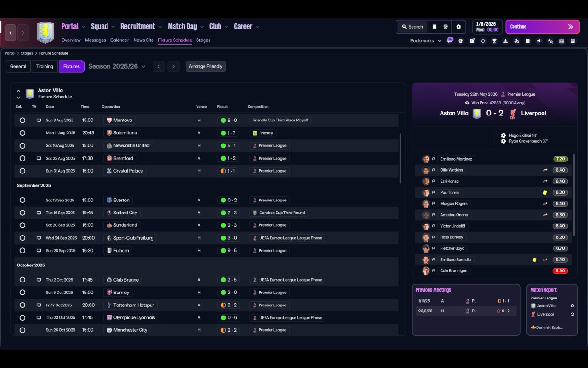Select the Olympique Lyonnais fixture radio button
This screenshot has width=588, height=368.
[22, 318]
